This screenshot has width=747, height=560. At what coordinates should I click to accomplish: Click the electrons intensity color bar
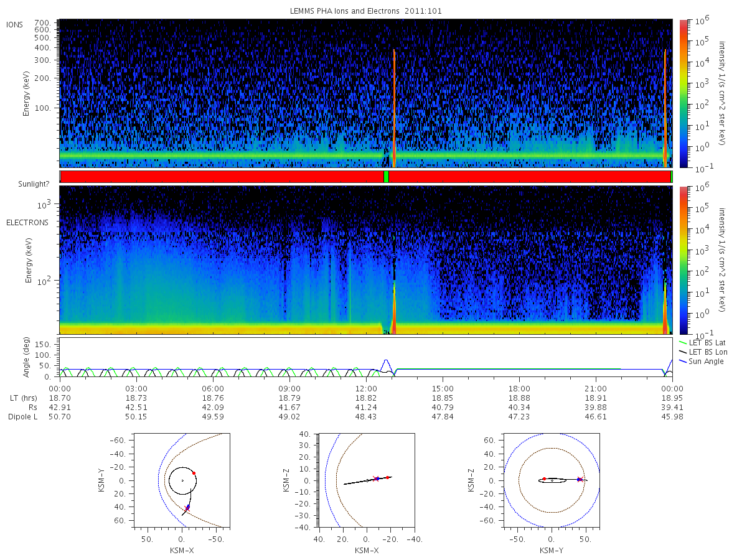tap(684, 260)
